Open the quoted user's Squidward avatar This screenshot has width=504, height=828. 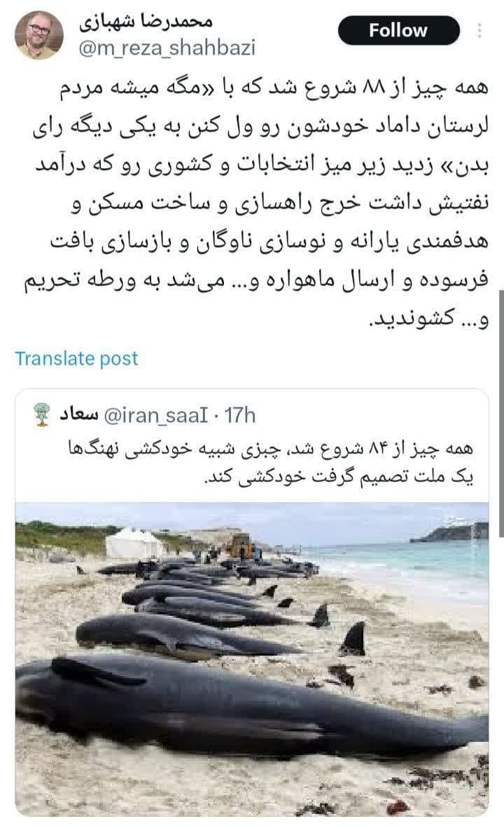coord(41,414)
